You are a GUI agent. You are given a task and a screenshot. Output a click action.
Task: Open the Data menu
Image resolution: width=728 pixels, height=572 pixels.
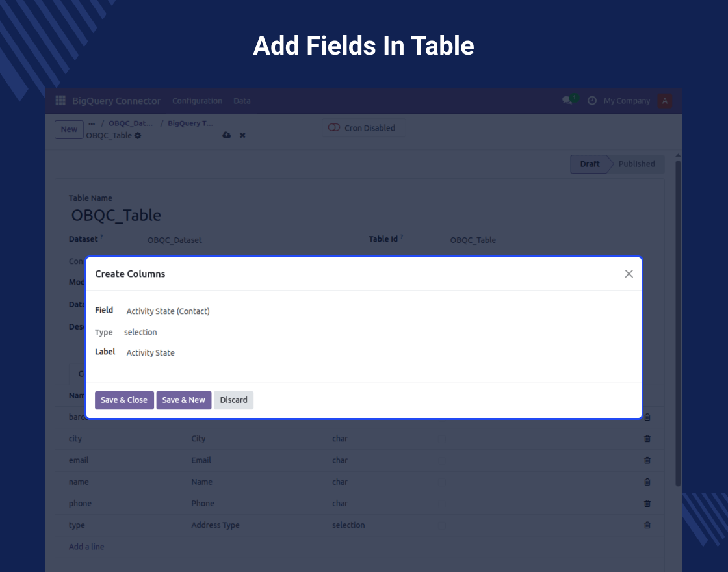(242, 101)
